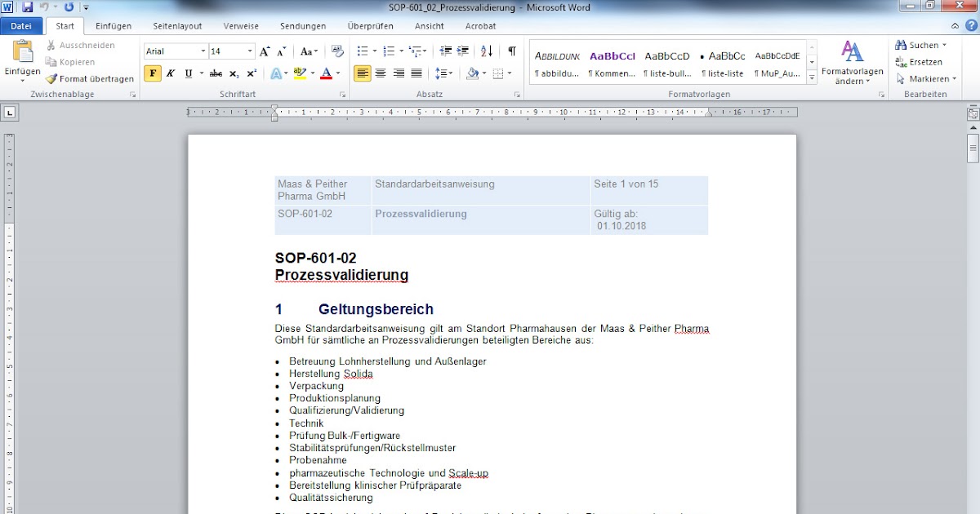Toggle paragraph marks display
980x514 pixels.
[x=512, y=51]
